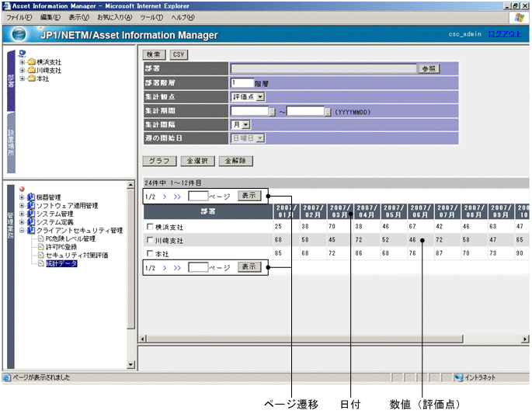Click the PC危険レベル管理 page icon

[41, 238]
